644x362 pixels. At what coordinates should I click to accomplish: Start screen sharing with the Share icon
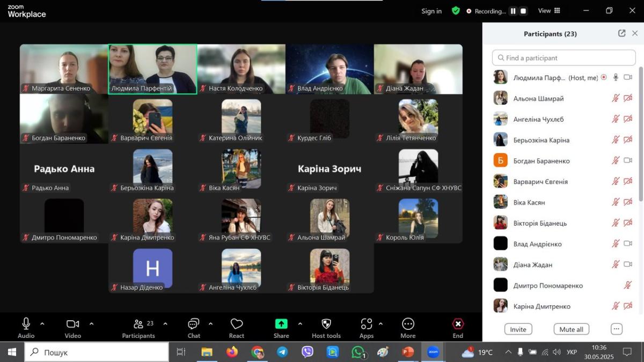click(x=281, y=324)
